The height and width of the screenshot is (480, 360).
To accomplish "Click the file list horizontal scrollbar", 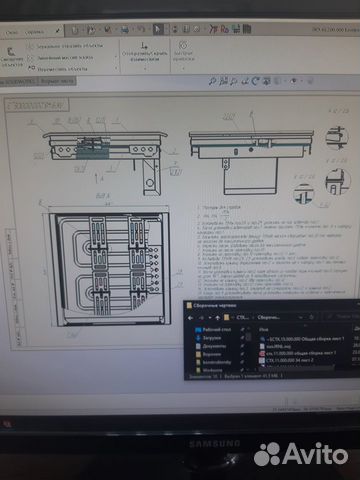I will [x=297, y=368].
